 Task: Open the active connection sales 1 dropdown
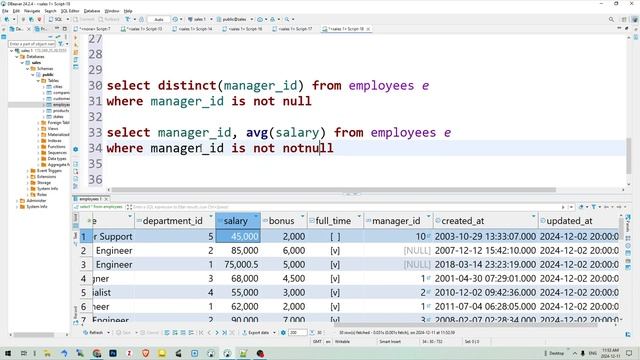[200, 19]
